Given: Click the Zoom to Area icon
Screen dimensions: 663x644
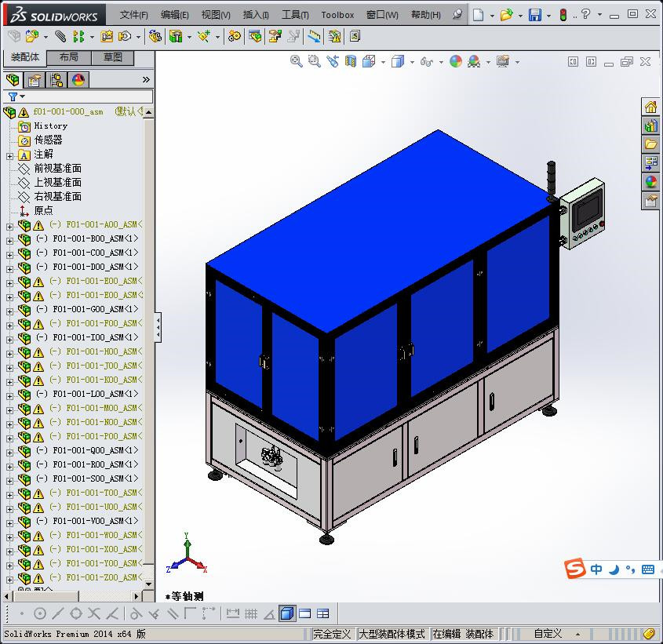Looking at the screenshot, I should pyautogui.click(x=314, y=62).
